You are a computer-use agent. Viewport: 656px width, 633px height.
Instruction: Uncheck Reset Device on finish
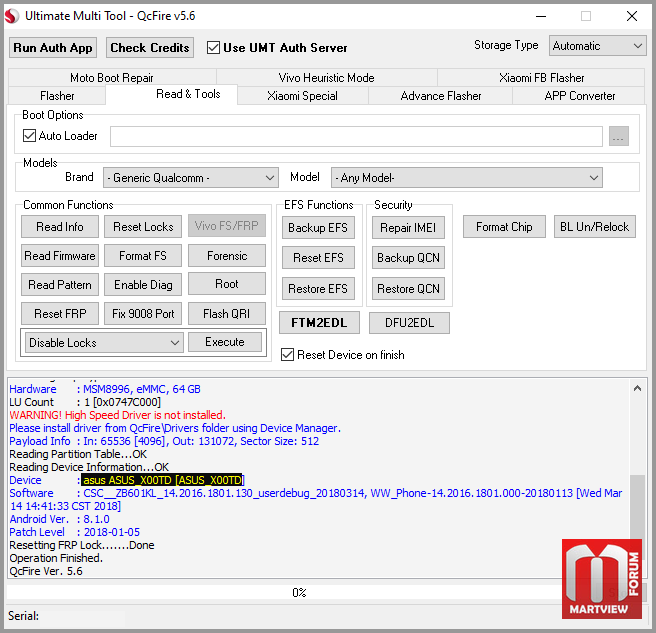[288, 355]
